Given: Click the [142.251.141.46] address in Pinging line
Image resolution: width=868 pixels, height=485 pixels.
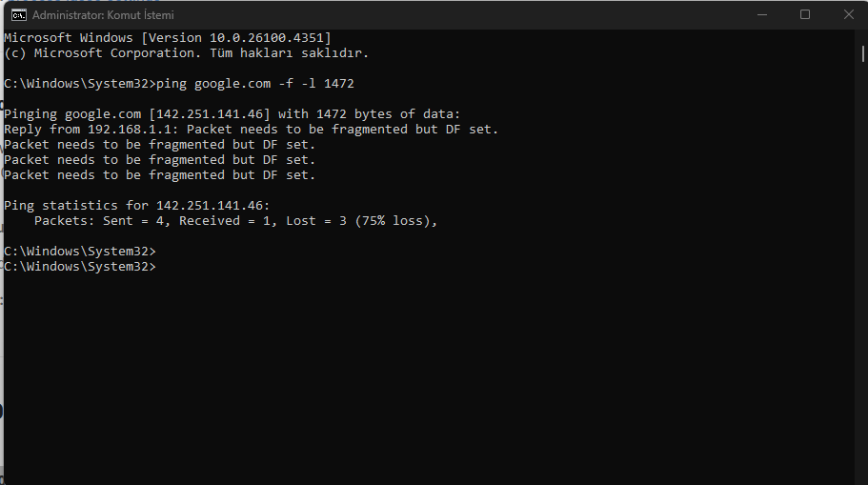Looking at the screenshot, I should click(x=210, y=114).
